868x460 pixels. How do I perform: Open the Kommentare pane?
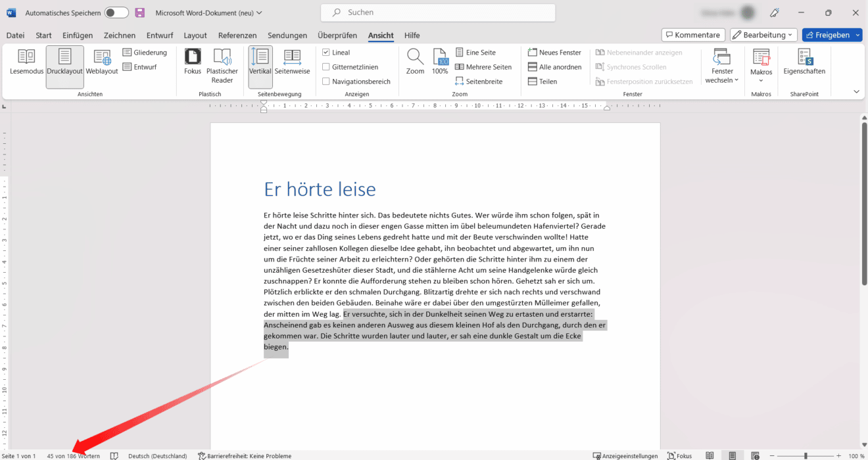tap(693, 34)
